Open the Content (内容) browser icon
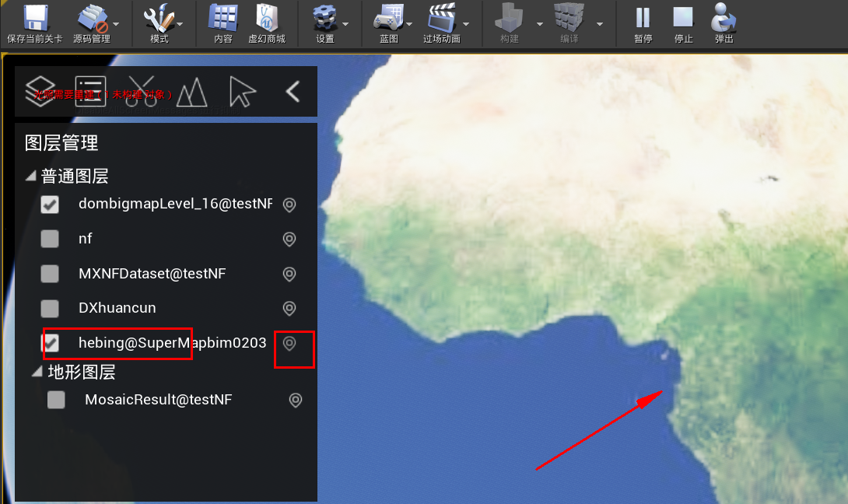 pyautogui.click(x=223, y=18)
